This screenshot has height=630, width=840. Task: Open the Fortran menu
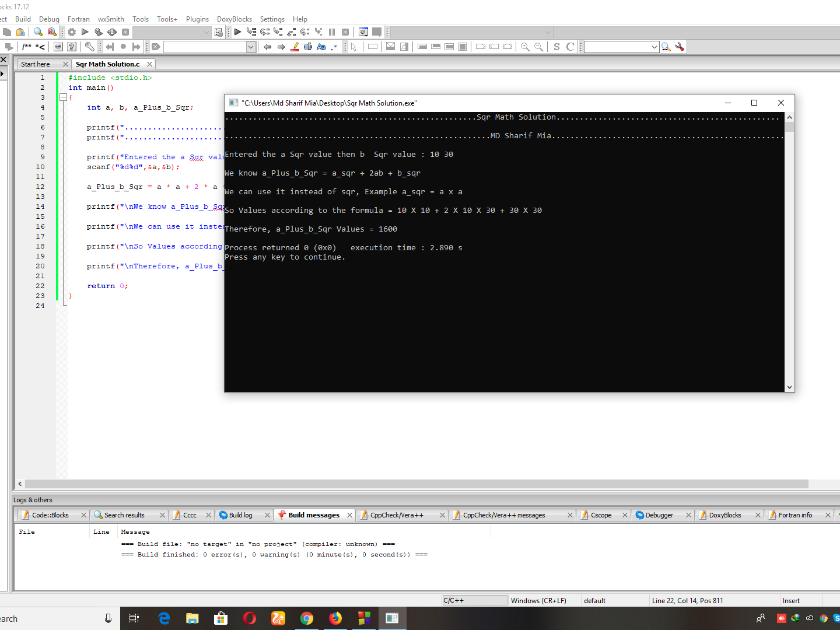(x=78, y=19)
